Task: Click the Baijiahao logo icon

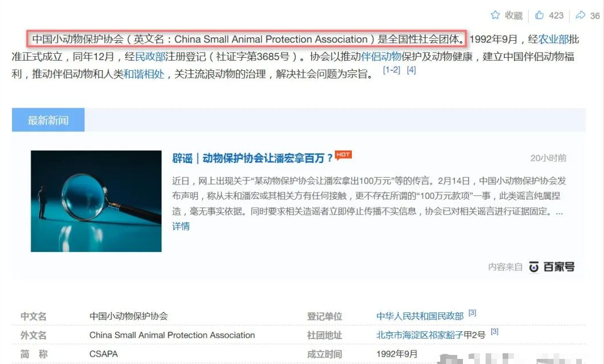Action: 534,267
